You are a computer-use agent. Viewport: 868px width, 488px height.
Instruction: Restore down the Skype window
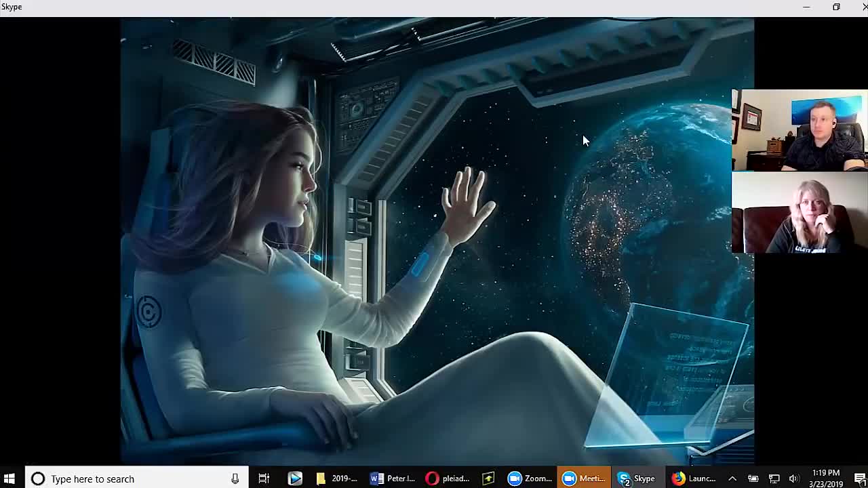836,7
